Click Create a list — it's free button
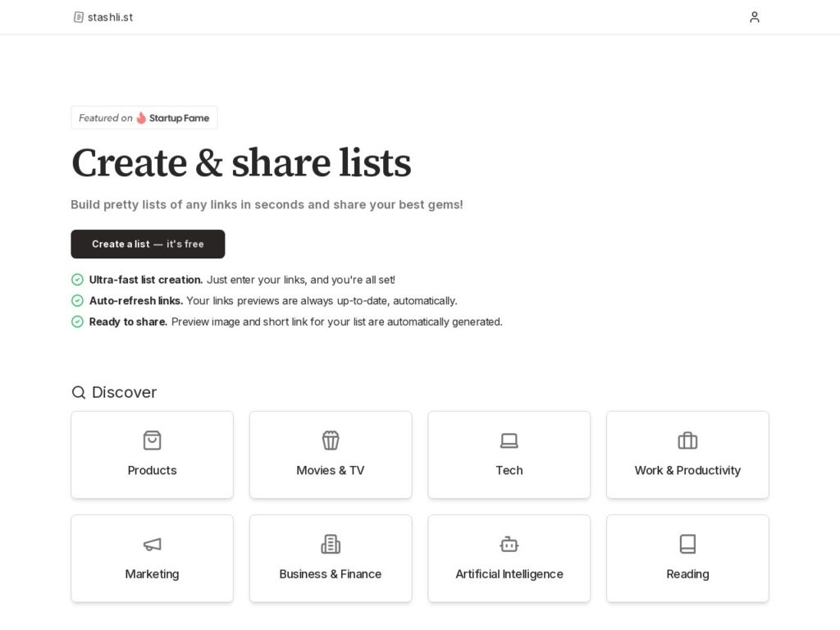Screen dimensions: 840x630 [148, 244]
